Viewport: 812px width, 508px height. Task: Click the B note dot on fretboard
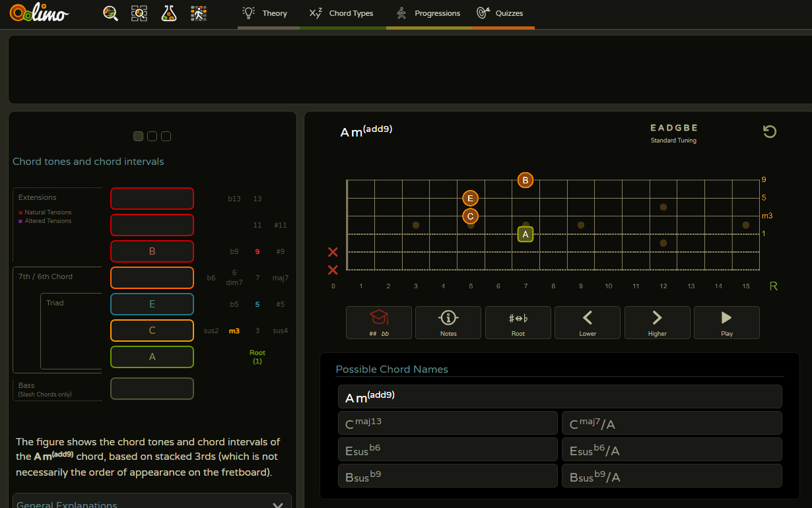[x=525, y=180]
